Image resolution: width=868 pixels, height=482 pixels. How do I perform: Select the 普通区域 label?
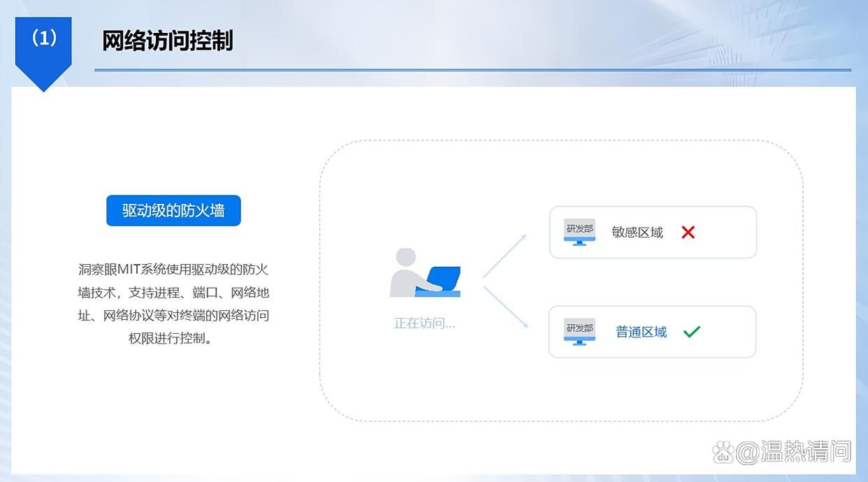641,333
